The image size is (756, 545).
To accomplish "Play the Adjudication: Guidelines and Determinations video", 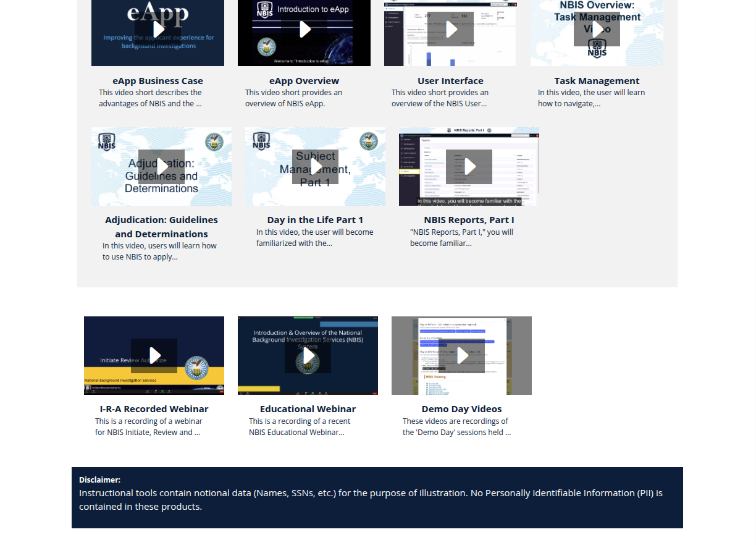I will tap(161, 167).
